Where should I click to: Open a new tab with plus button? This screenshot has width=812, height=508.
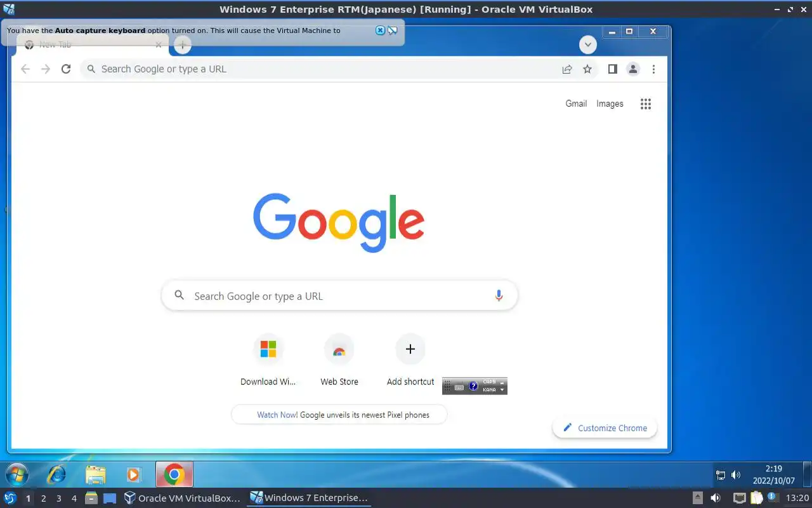(x=182, y=44)
